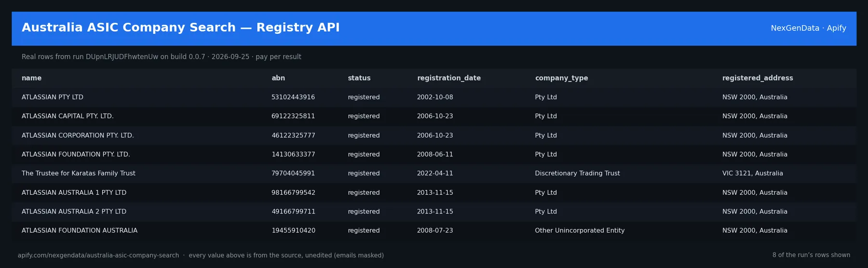
Task: Click ABN value 98166799542
Action: pos(293,192)
